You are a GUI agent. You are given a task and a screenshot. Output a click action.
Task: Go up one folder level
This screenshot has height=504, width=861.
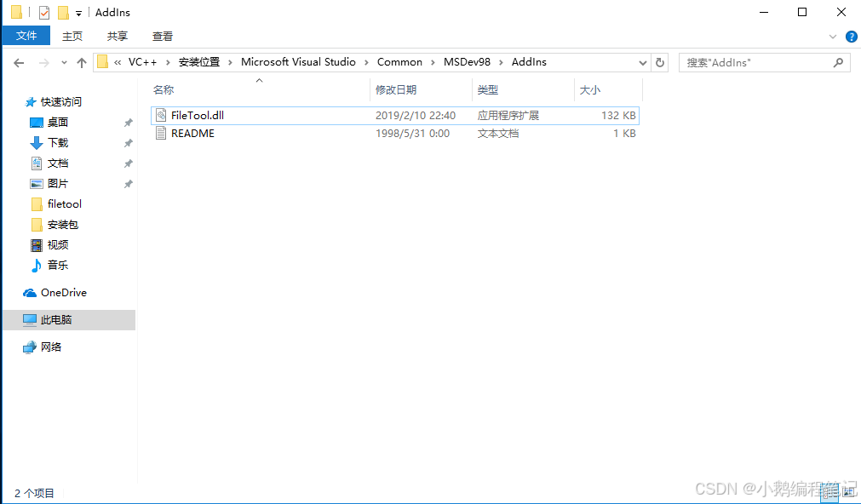point(82,63)
